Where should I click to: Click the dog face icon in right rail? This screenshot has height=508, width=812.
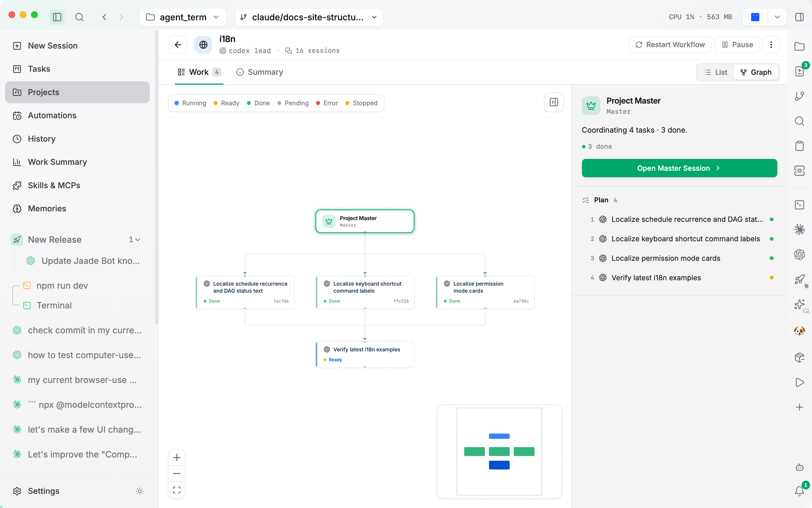pyautogui.click(x=799, y=330)
